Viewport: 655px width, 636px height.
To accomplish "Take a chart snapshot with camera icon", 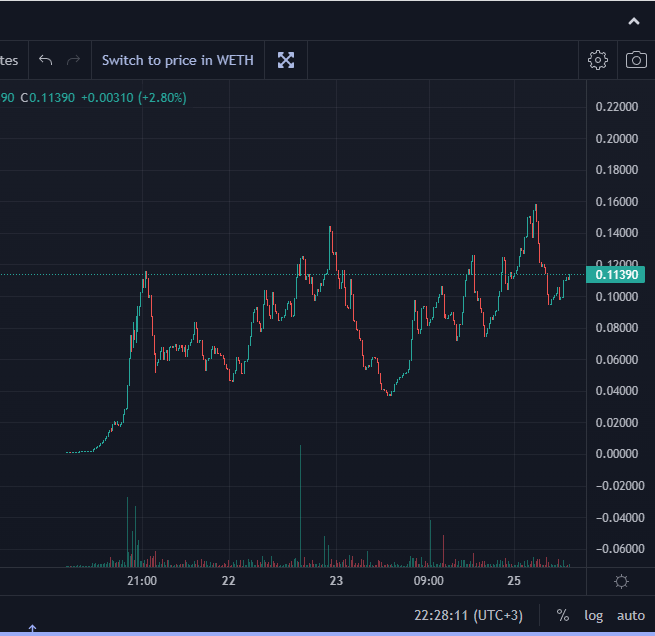I will pyautogui.click(x=636, y=61).
